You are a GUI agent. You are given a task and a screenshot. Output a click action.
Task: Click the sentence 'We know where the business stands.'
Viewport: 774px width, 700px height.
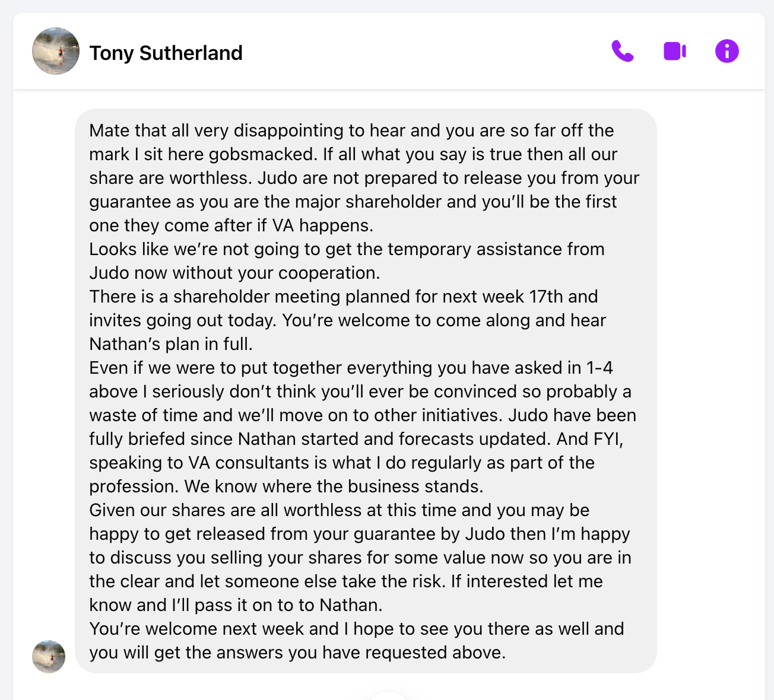click(334, 486)
